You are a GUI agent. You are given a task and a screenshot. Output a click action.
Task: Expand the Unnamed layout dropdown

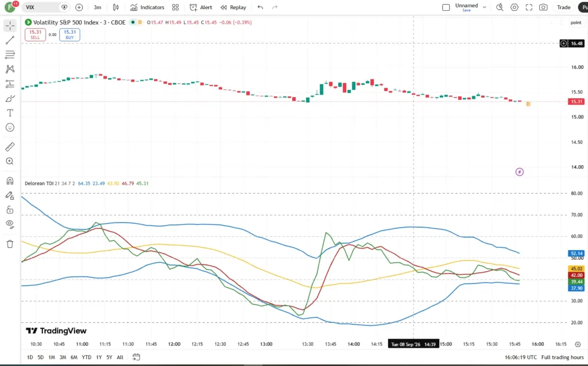click(485, 7)
